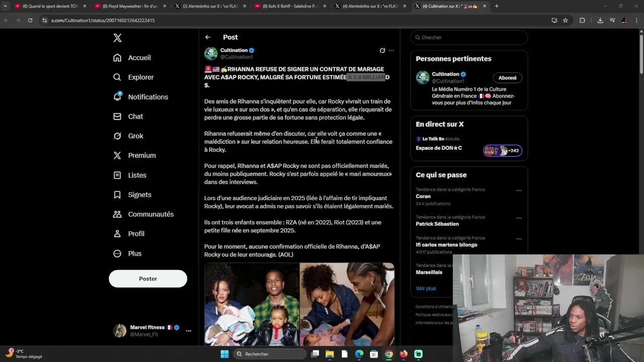This screenshot has height=362, width=644.
Task: Click the page vertical scrollbar
Action: [641, 53]
